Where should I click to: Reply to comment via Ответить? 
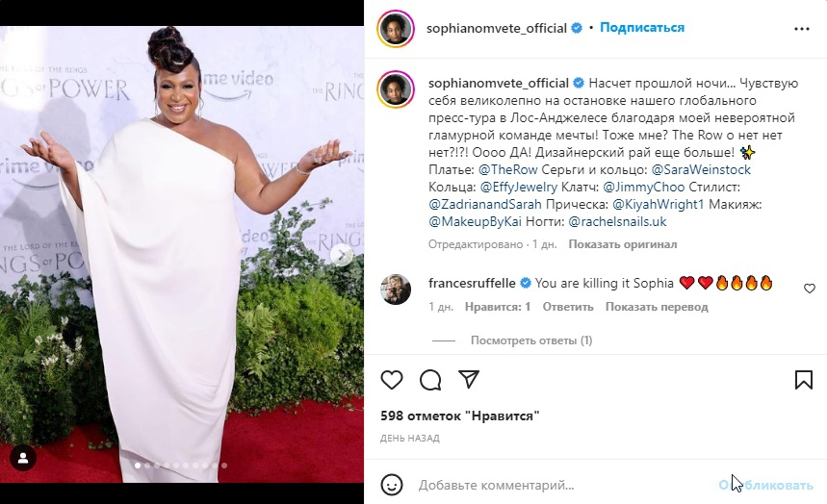568,307
